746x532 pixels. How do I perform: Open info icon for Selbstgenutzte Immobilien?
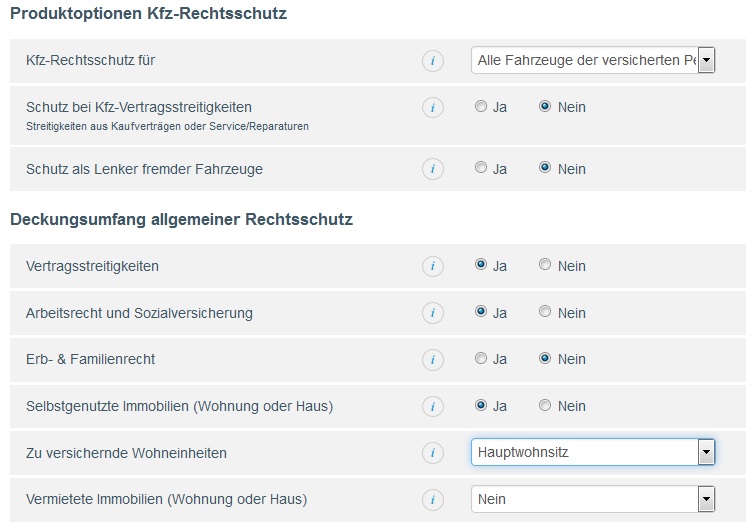coord(432,406)
